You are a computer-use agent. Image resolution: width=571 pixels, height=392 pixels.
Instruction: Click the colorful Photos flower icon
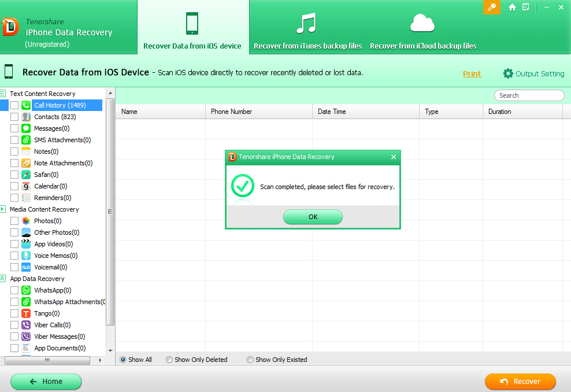(26, 221)
